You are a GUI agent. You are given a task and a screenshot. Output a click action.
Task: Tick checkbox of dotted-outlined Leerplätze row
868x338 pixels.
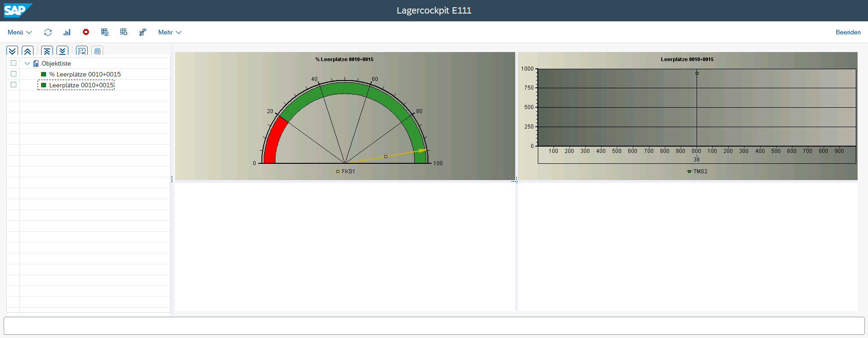[14, 85]
